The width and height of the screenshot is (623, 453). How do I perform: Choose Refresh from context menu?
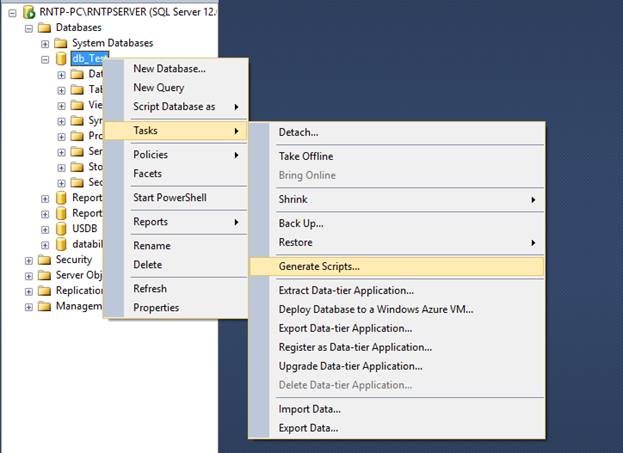point(176,288)
